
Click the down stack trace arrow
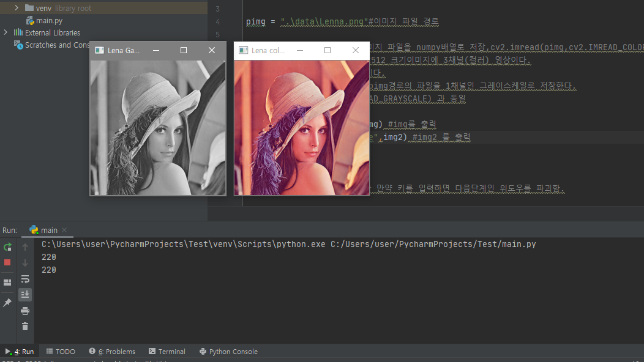coord(25,263)
